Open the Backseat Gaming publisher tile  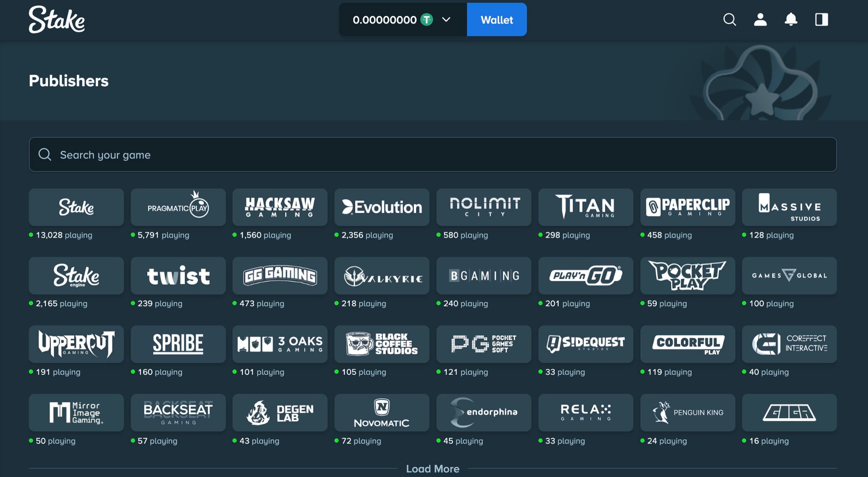[x=178, y=413]
